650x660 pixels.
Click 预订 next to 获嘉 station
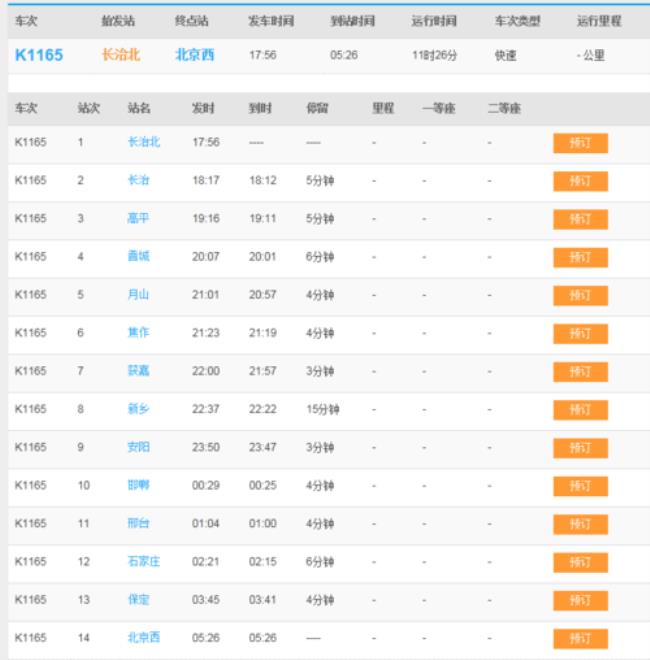[580, 372]
